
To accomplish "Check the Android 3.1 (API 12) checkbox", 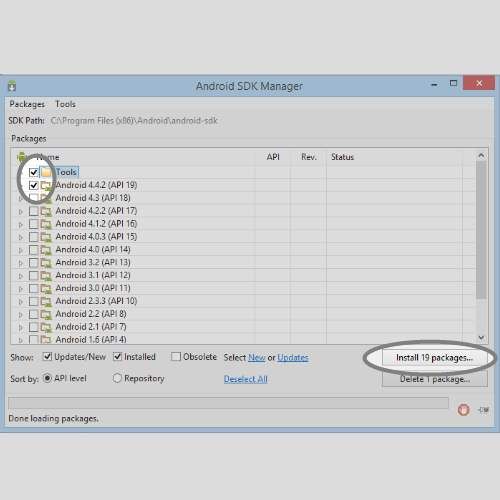I will (34, 276).
